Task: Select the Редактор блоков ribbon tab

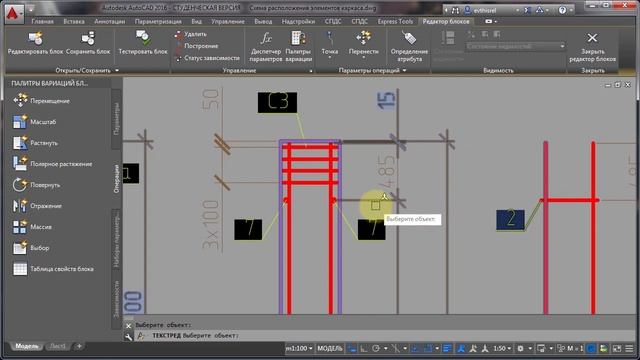Action: [446, 21]
